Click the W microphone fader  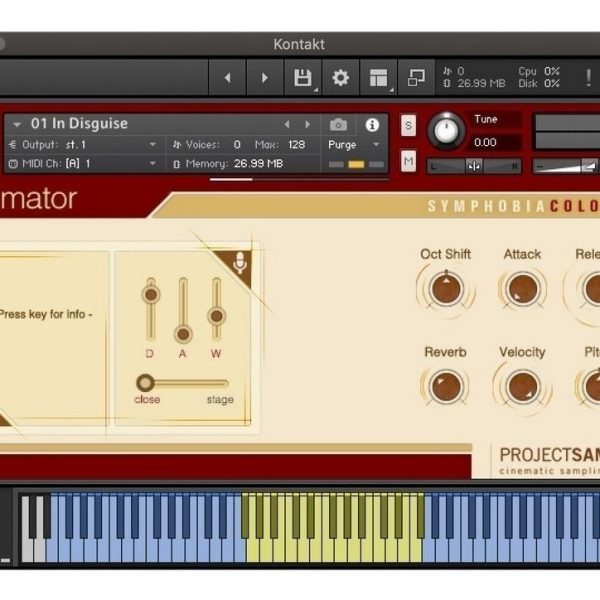217,316
